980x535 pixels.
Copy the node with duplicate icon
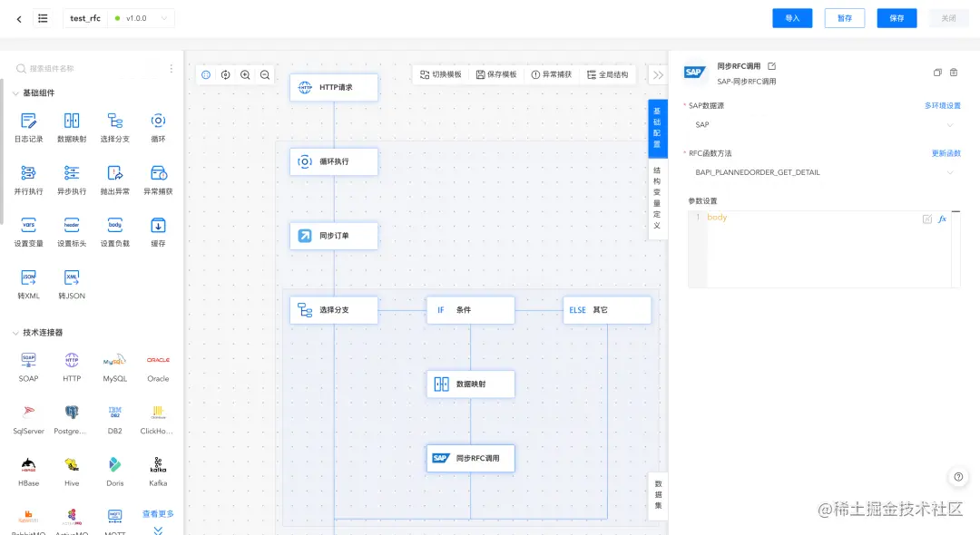coord(937,73)
